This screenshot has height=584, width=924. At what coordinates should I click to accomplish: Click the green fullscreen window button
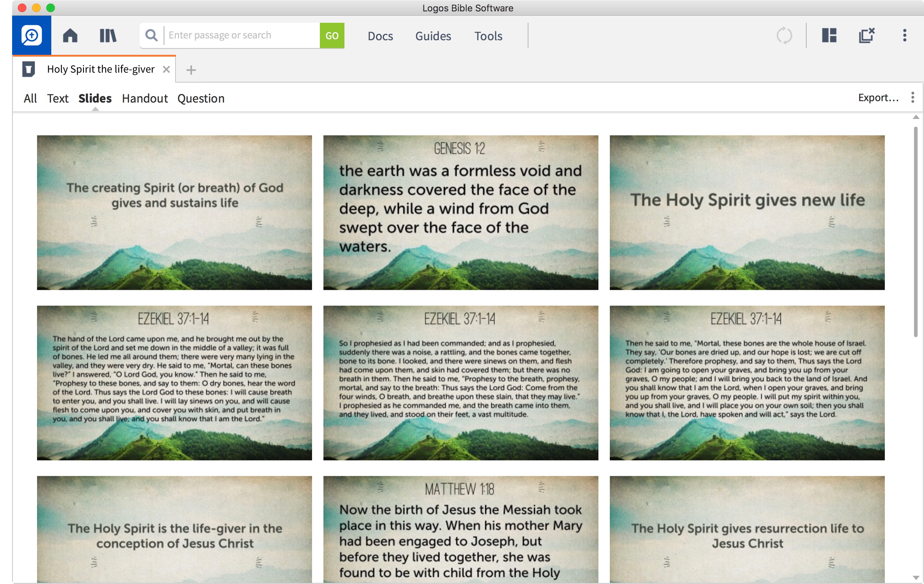pos(51,8)
